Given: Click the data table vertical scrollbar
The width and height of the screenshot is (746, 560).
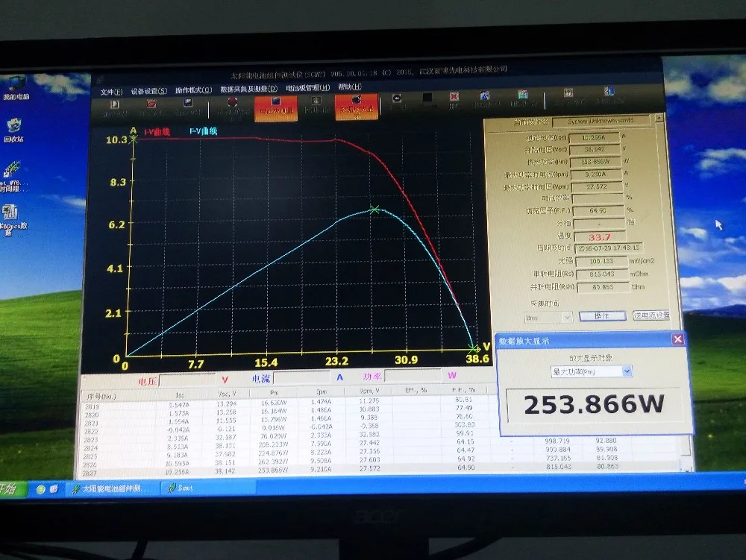Looking at the screenshot, I should point(687,453).
